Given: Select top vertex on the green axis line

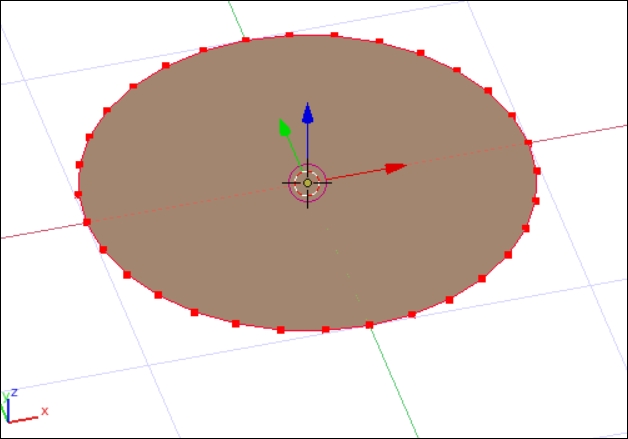Looking at the screenshot, I should pos(246,40).
